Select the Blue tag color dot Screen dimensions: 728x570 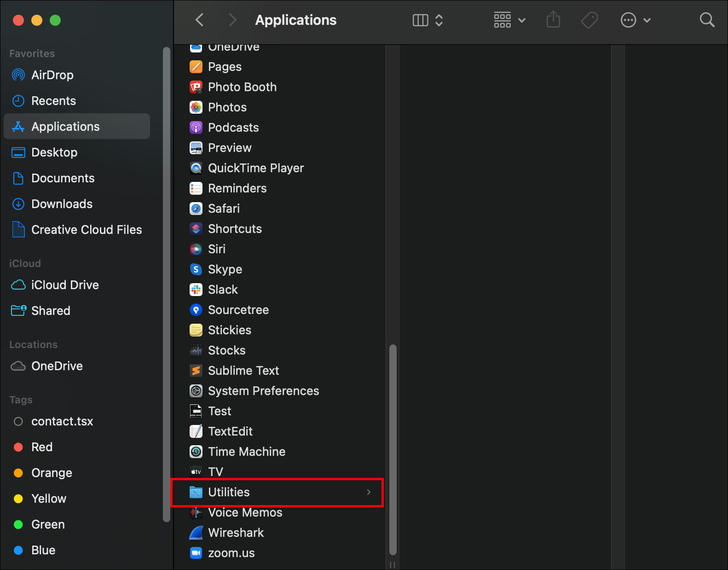click(18, 550)
